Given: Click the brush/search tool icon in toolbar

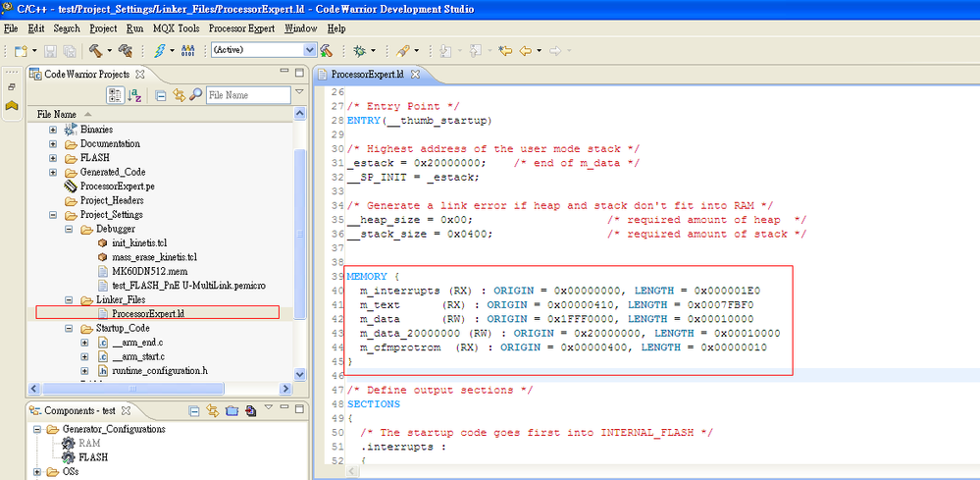Looking at the screenshot, I should tap(403, 50).
